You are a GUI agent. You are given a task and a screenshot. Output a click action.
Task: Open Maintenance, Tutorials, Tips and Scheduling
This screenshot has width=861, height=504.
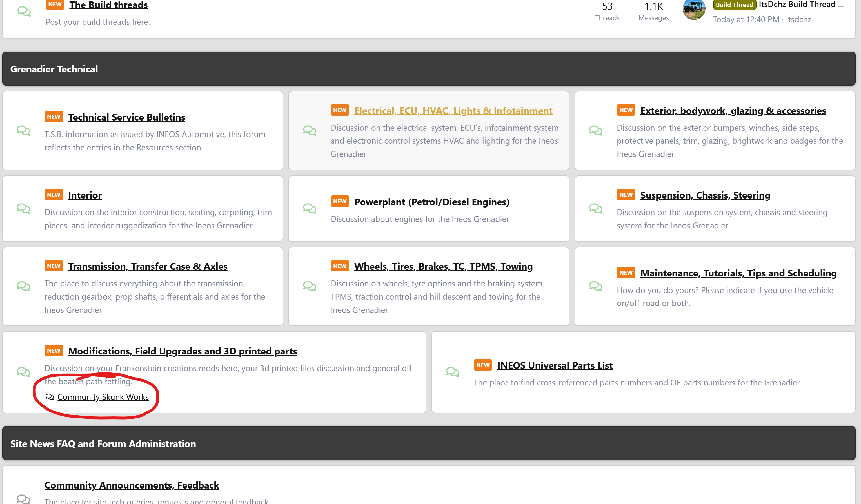click(739, 273)
